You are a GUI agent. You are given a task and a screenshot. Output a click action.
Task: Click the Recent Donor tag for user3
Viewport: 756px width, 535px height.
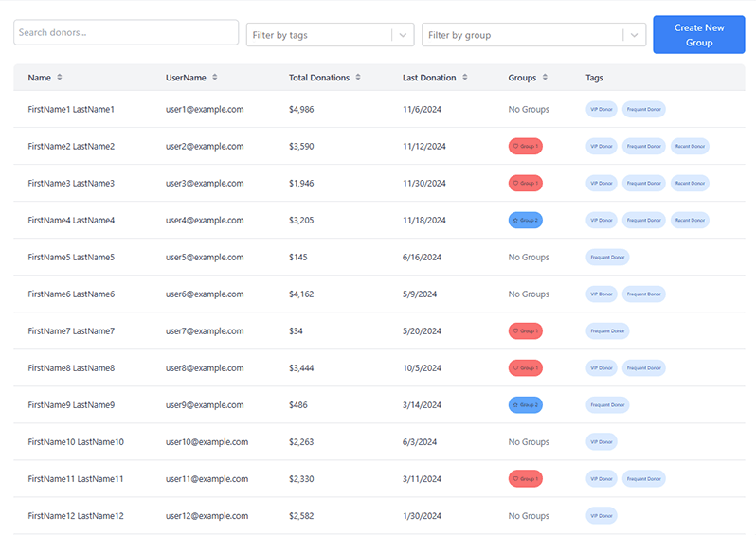click(690, 184)
